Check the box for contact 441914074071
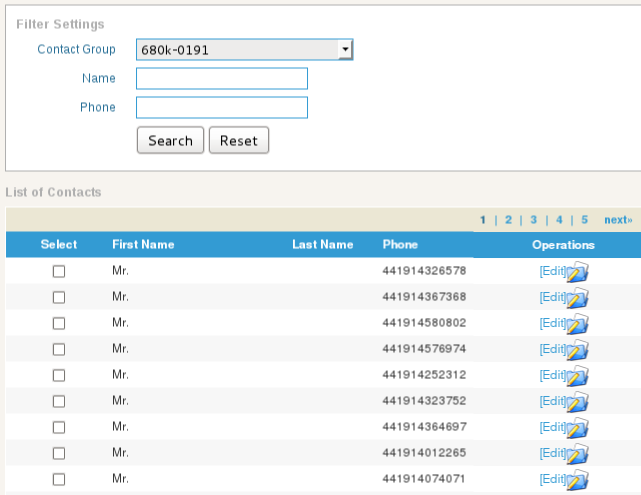The width and height of the screenshot is (641, 495). (x=59, y=479)
